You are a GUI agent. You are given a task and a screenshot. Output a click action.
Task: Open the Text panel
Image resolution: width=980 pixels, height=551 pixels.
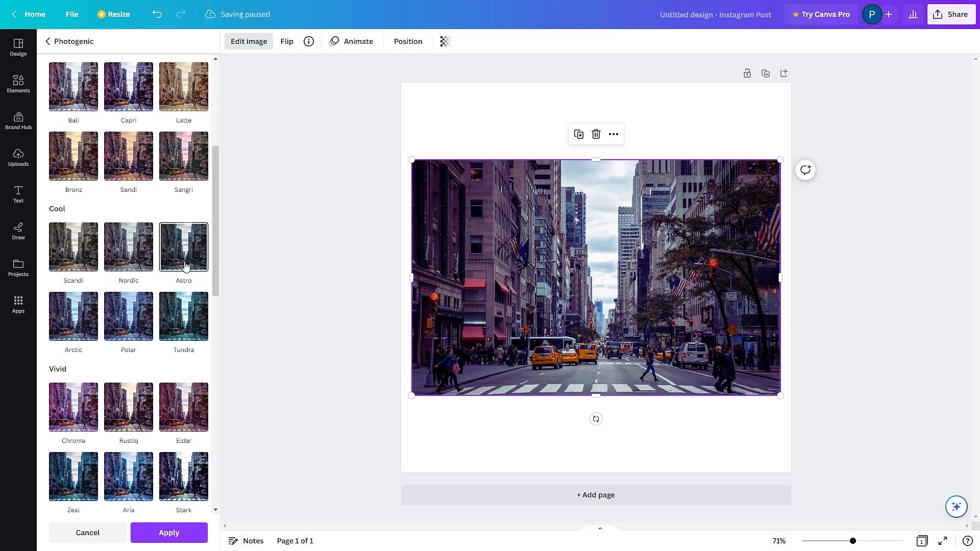click(x=18, y=194)
